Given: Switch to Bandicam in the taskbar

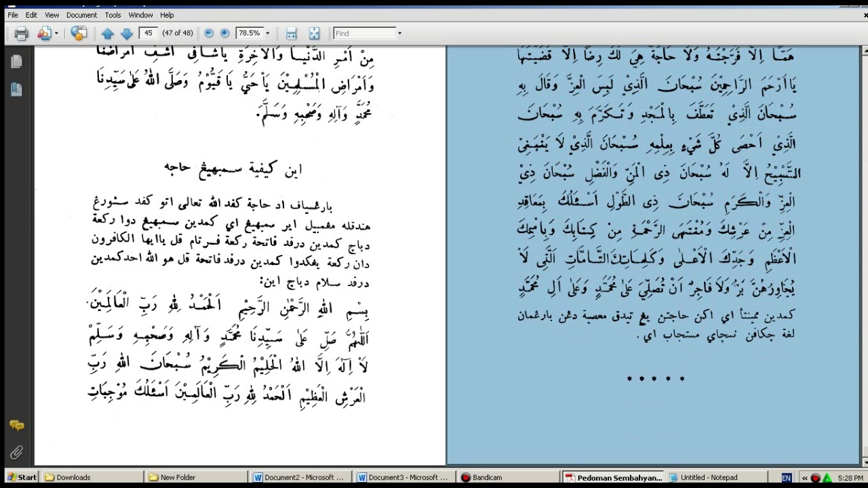Looking at the screenshot, I should [x=509, y=477].
